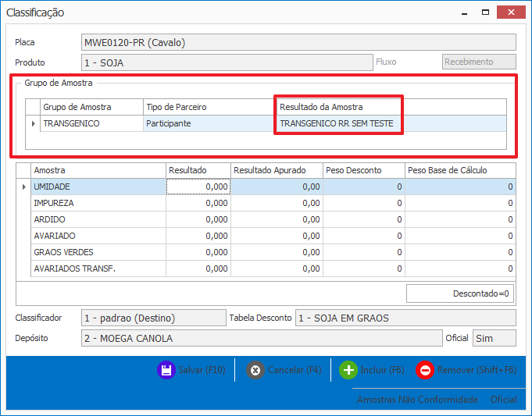This screenshot has width=532, height=416.
Task: Click the Resultado Apurado column header
Action: (277, 170)
